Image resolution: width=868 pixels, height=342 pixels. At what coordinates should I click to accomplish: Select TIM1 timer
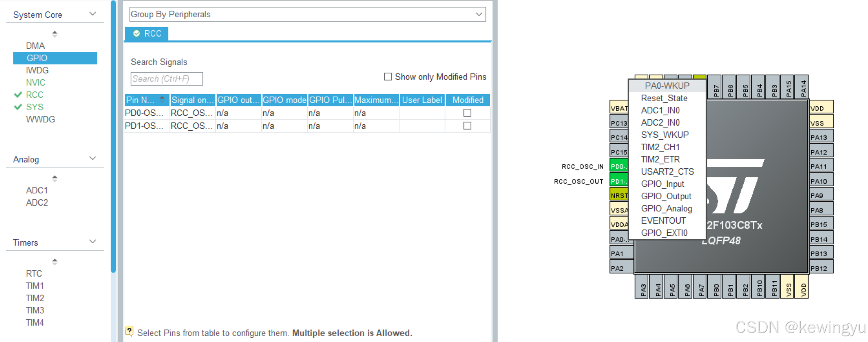point(35,286)
